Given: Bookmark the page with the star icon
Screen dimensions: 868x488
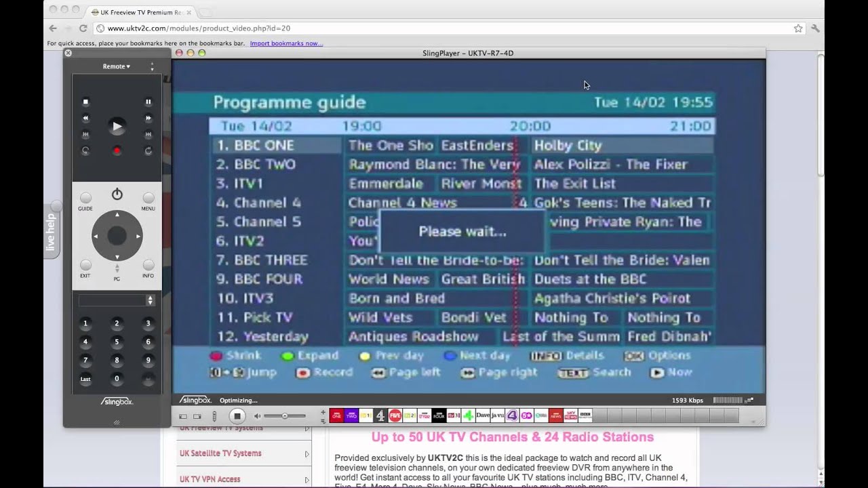Looking at the screenshot, I should click(x=798, y=28).
